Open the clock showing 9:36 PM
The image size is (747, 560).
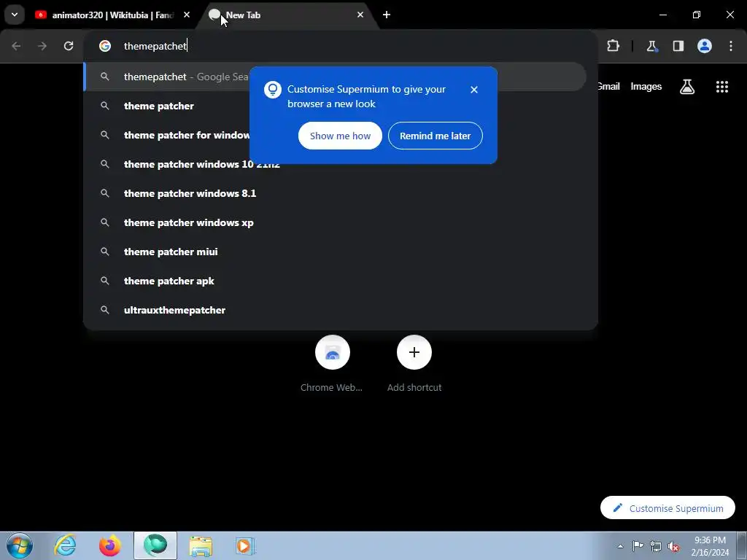710,546
